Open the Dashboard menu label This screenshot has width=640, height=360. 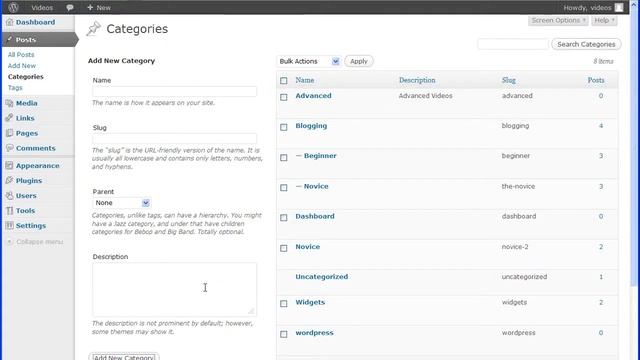[x=36, y=22]
